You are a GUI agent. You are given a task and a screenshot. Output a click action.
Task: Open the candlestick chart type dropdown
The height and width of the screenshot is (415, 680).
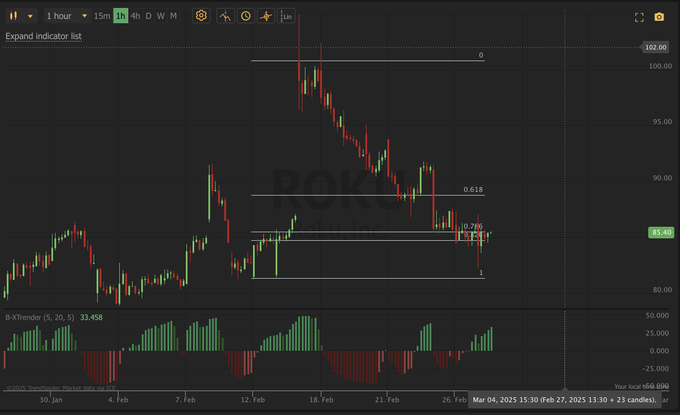pos(21,16)
